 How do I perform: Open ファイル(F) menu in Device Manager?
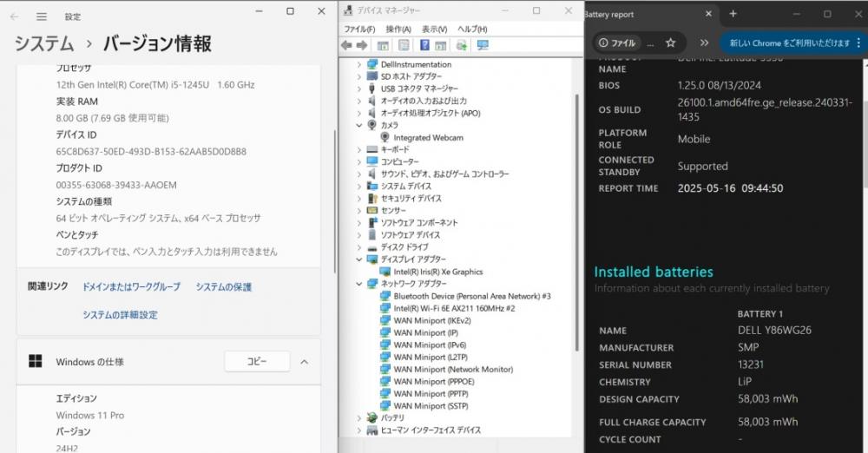tap(359, 29)
